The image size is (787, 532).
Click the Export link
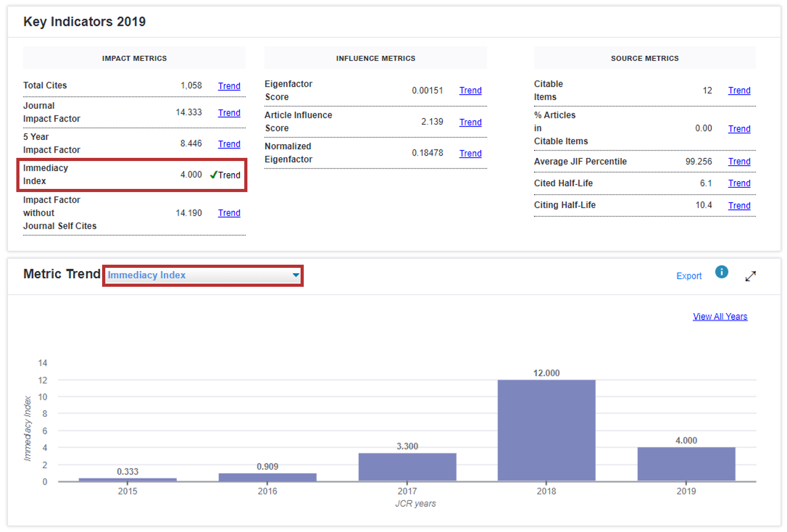click(689, 276)
